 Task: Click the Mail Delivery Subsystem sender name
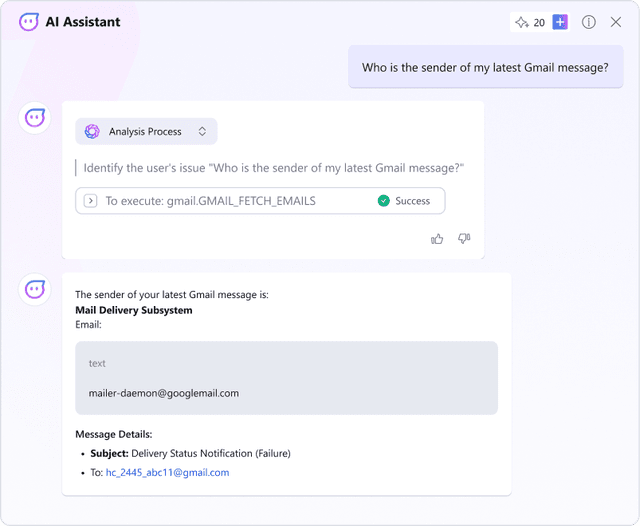(x=134, y=310)
